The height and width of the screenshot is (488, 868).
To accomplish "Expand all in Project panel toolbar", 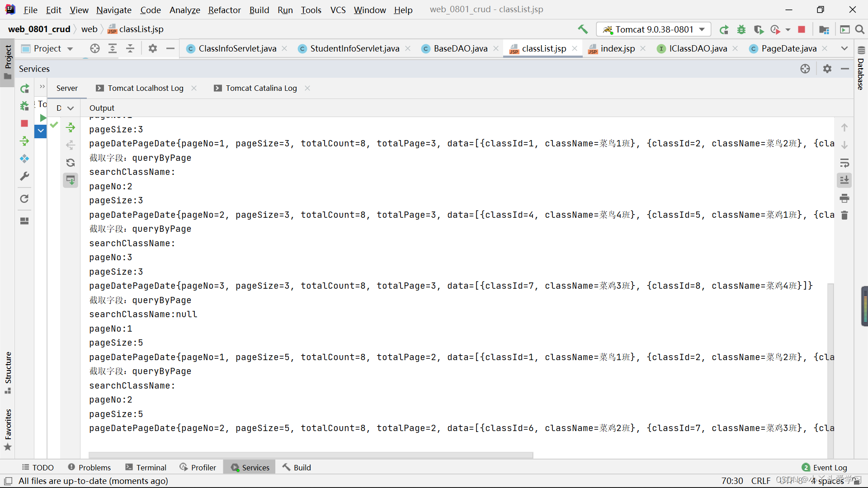I will click(113, 48).
